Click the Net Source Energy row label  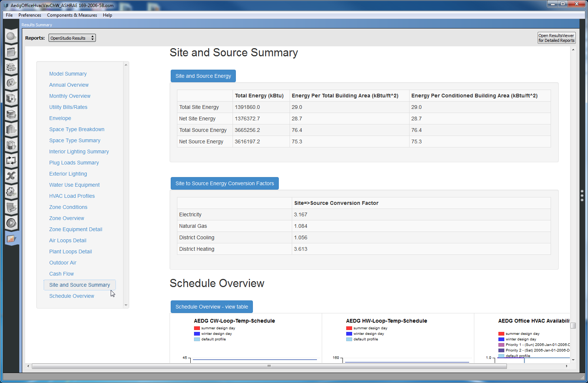(x=201, y=141)
